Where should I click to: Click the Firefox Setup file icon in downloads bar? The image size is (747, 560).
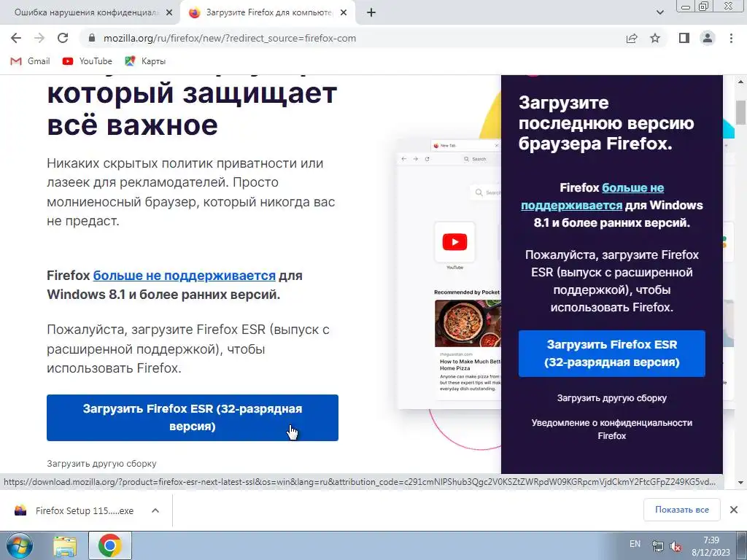point(20,510)
